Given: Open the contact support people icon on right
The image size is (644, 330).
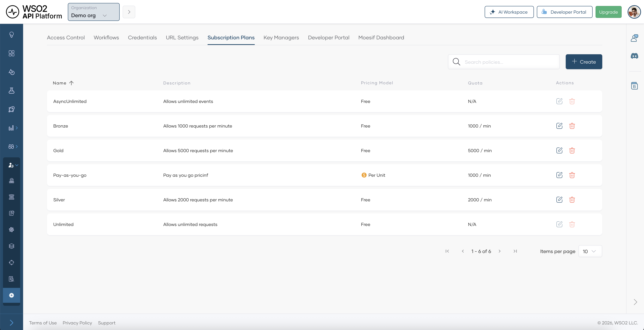Looking at the screenshot, I should [634, 38].
